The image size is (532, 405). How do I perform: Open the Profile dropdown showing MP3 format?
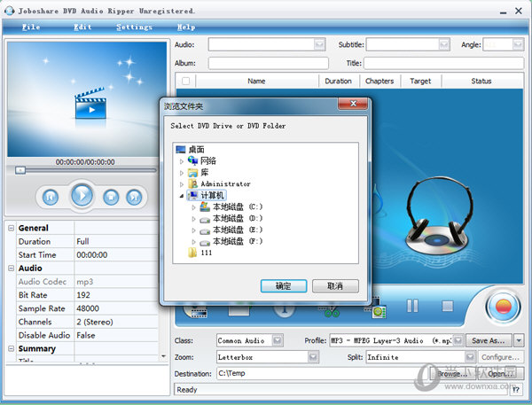tap(458, 340)
